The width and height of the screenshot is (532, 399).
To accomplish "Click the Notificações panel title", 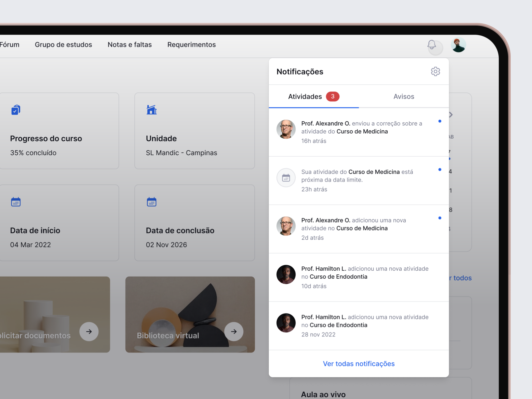I will 300,72.
